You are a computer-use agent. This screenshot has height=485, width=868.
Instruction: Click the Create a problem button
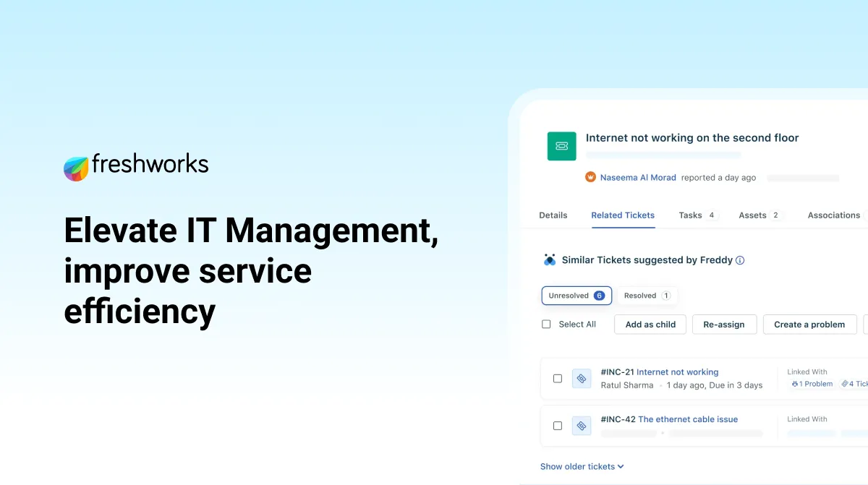tap(809, 324)
